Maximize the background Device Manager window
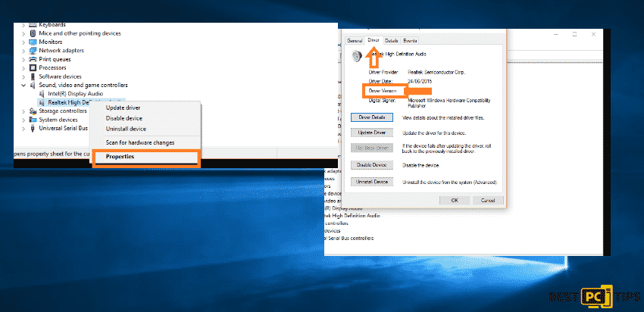The width and height of the screenshot is (644, 312). pyautogui.click(x=575, y=35)
